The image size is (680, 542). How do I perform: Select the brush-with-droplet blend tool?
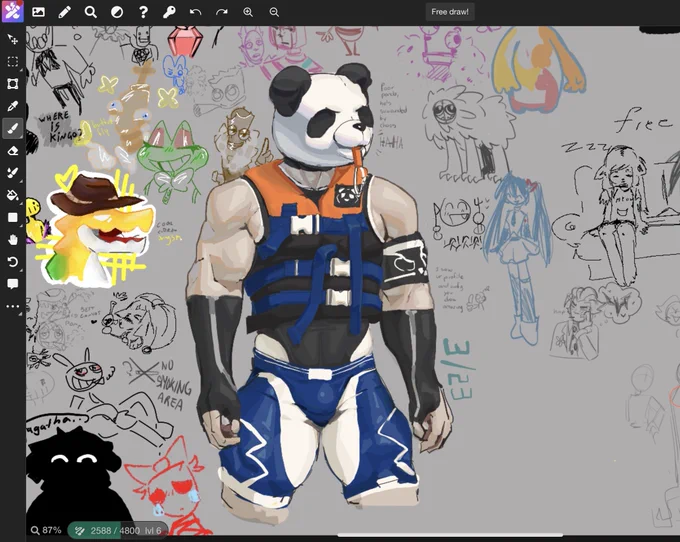13,173
